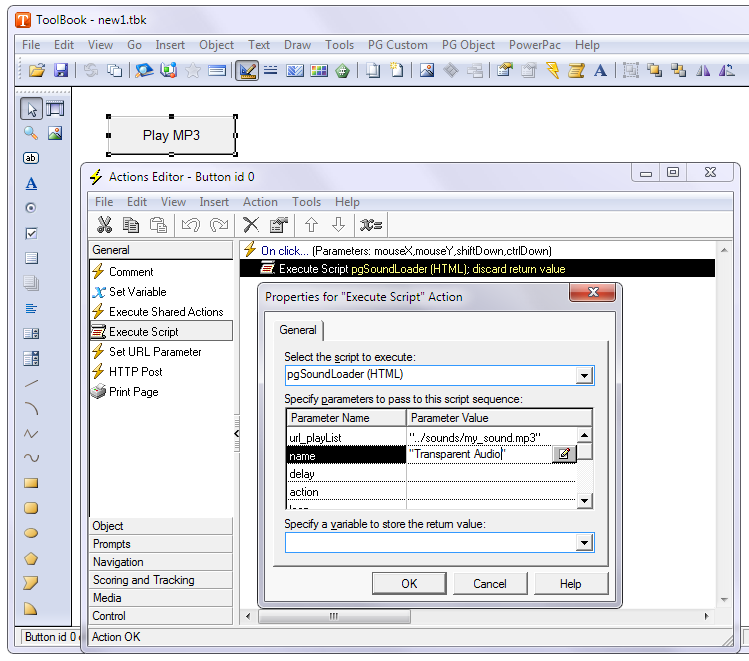Expand the Scoring and Tracking category
The height and width of the screenshot is (661, 749).
160,580
